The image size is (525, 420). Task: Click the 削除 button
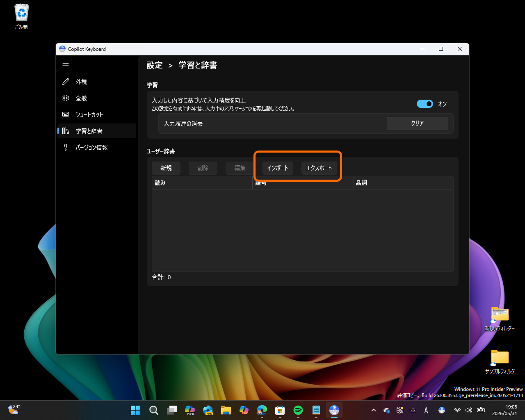203,168
